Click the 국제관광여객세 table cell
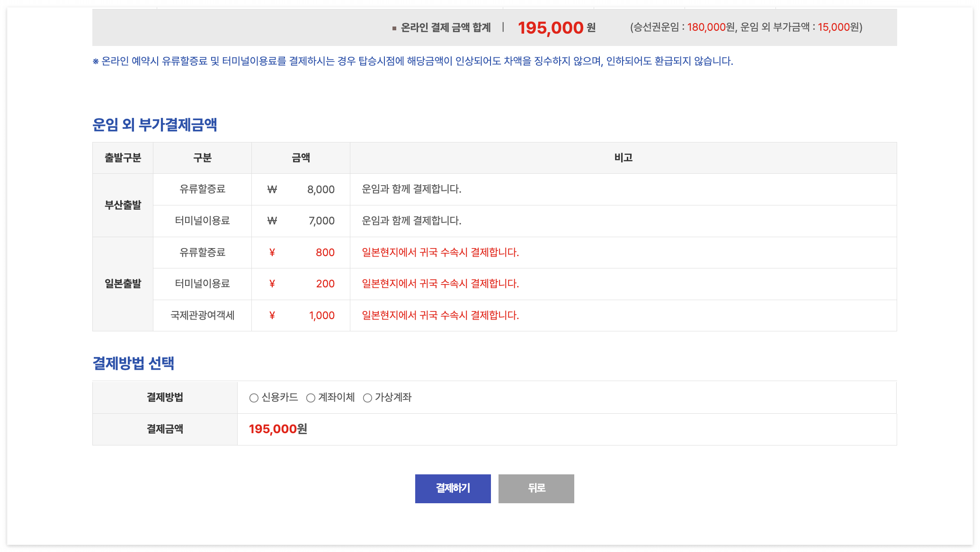Viewport: 980px width, 552px height. click(x=202, y=315)
